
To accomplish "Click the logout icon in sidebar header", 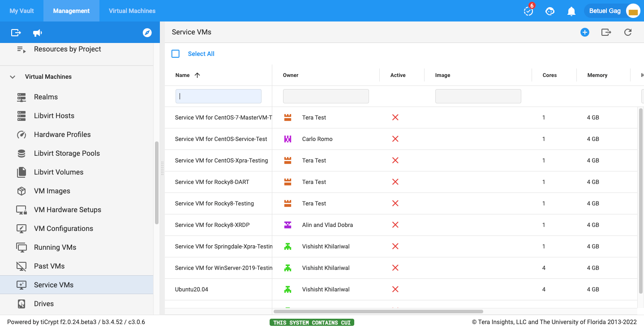I will click(16, 33).
